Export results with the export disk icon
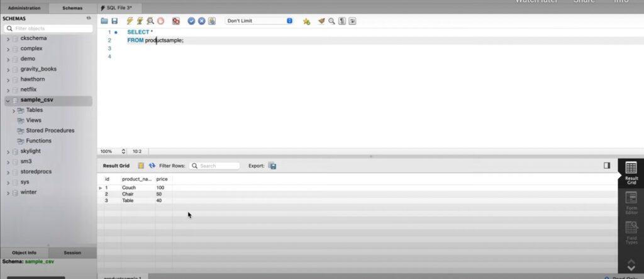 272,166
